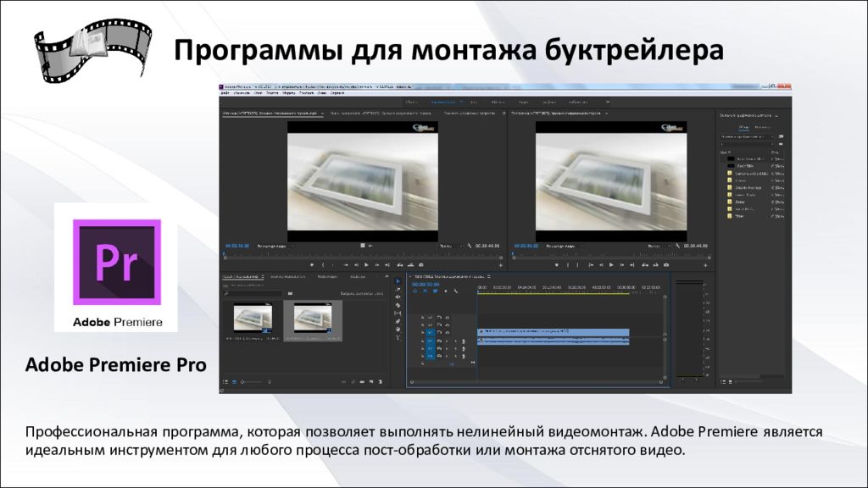Viewport: 868px width, 488px height.
Task: Open the playback resolution dropdown under Program Monitor
Action: tap(658, 246)
